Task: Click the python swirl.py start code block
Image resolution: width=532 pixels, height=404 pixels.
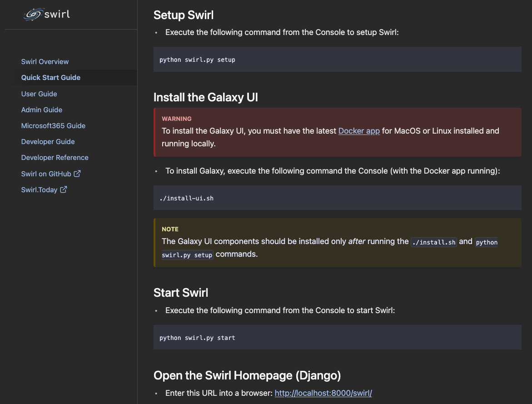Action: (337, 338)
